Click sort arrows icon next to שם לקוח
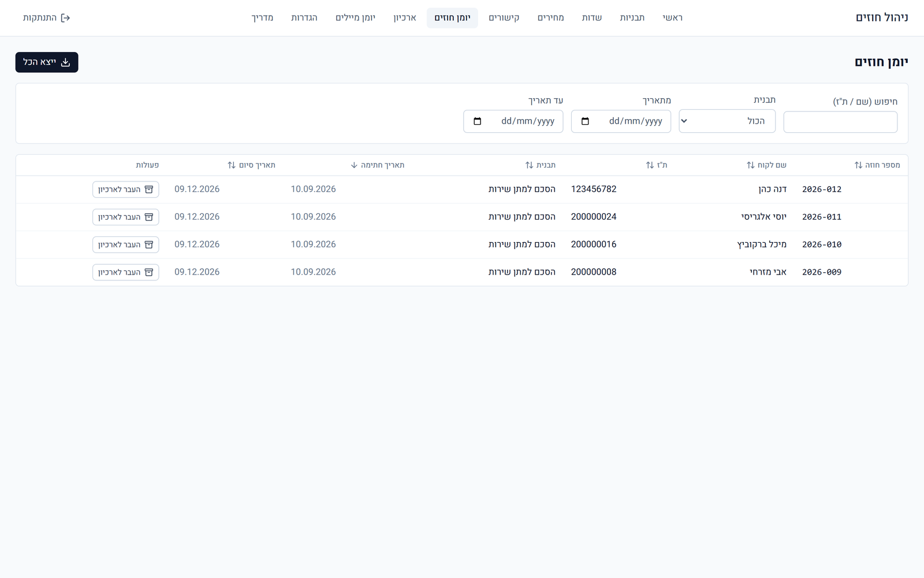The height and width of the screenshot is (578, 924). pyautogui.click(x=750, y=165)
